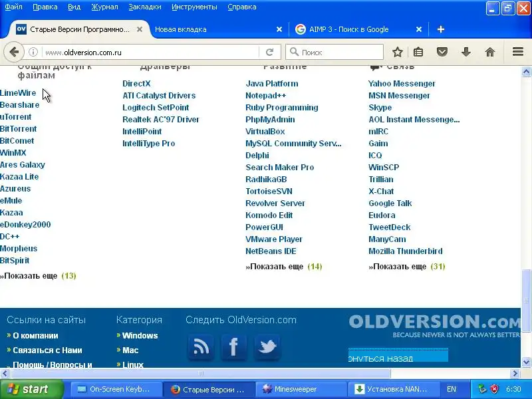532x399 pixels.
Task: Open the hamburger menu of Firefox
Action: coord(518,52)
